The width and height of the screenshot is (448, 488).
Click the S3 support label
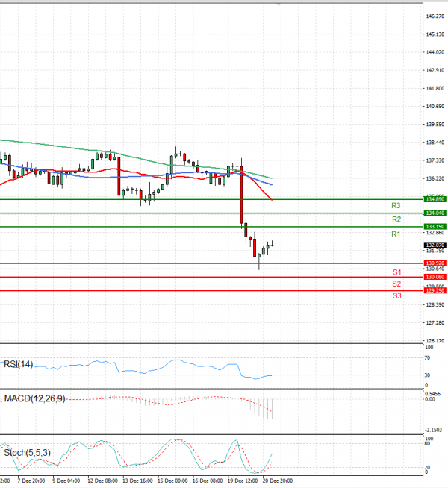tap(396, 295)
